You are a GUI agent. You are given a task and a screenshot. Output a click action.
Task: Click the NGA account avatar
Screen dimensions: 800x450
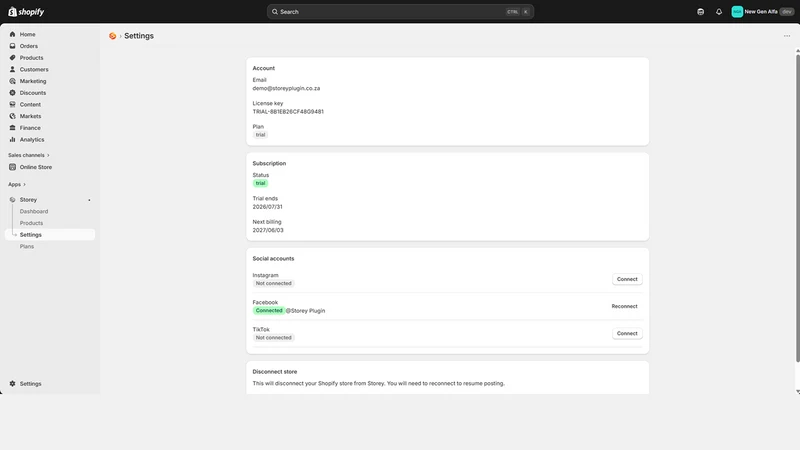737,12
